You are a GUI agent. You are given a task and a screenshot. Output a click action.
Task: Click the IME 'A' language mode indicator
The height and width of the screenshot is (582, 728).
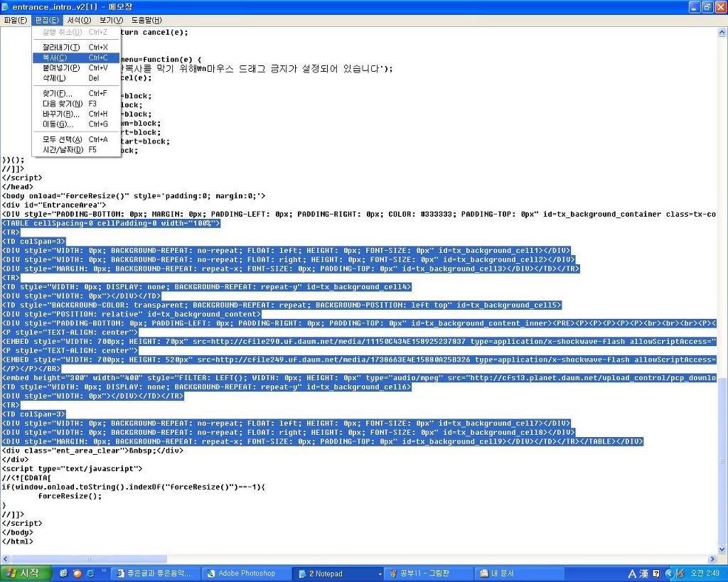coord(632,574)
